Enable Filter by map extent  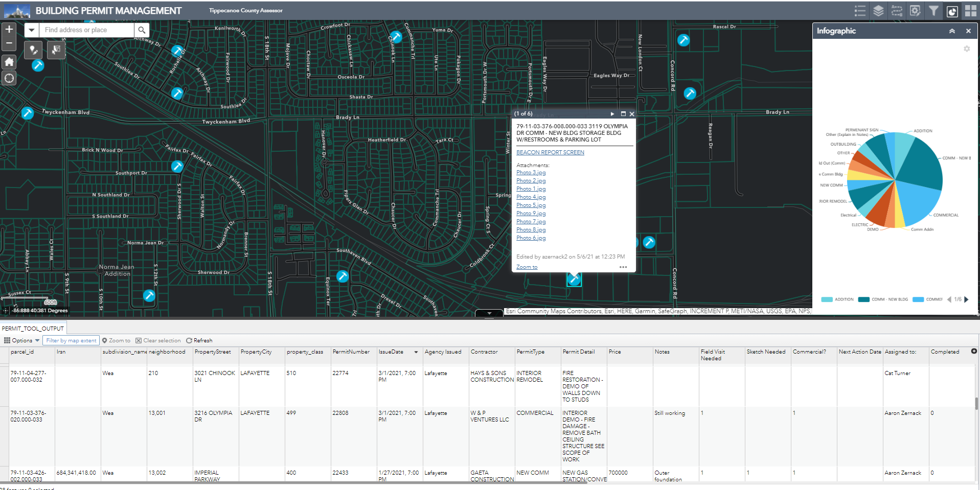pyautogui.click(x=71, y=340)
